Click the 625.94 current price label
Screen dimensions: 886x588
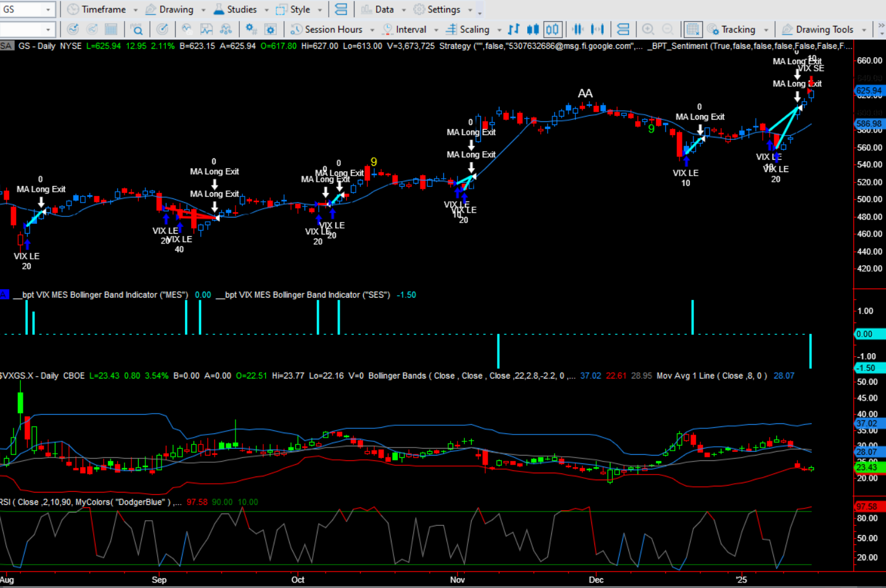(869, 91)
